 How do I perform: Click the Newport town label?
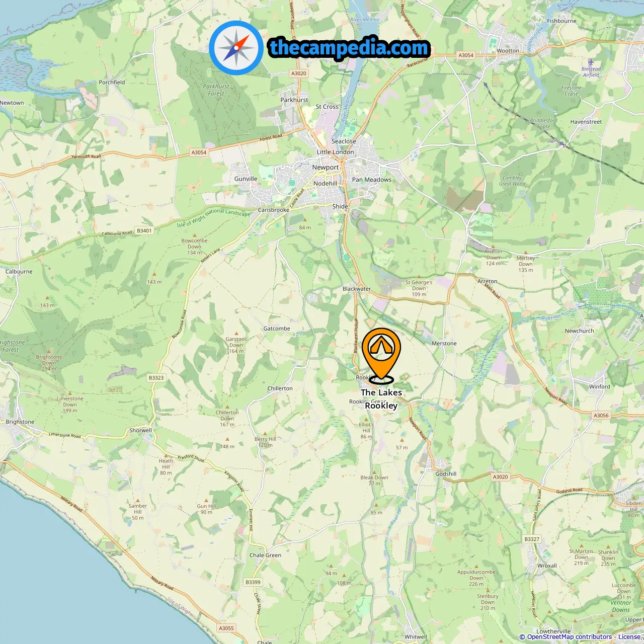click(x=326, y=167)
